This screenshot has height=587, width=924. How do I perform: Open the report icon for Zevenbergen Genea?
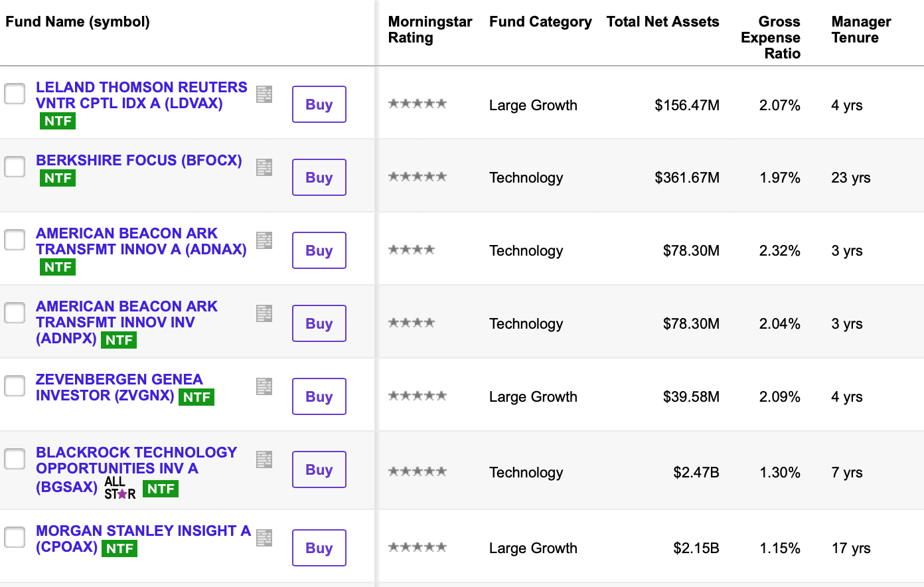pyautogui.click(x=264, y=386)
